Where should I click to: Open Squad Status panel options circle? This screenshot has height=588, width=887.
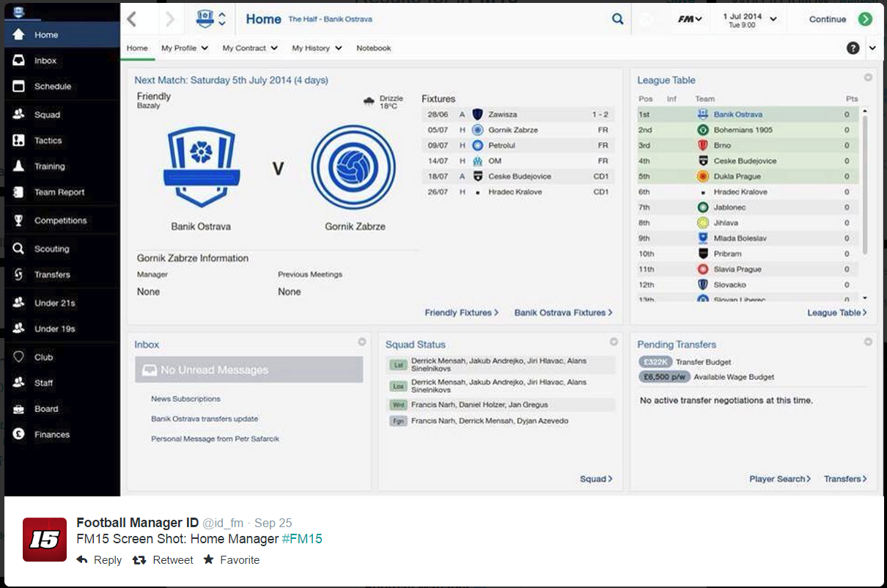coord(614,342)
